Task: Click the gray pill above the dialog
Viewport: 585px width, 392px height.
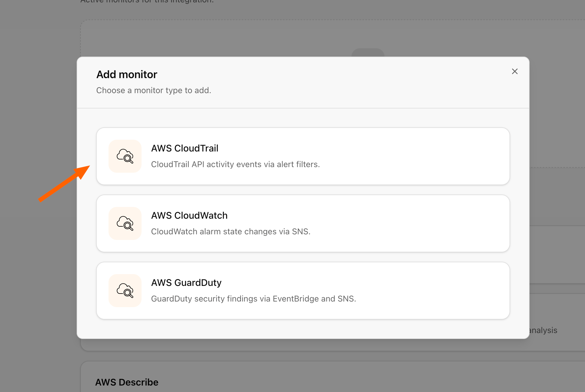Action: point(368,52)
